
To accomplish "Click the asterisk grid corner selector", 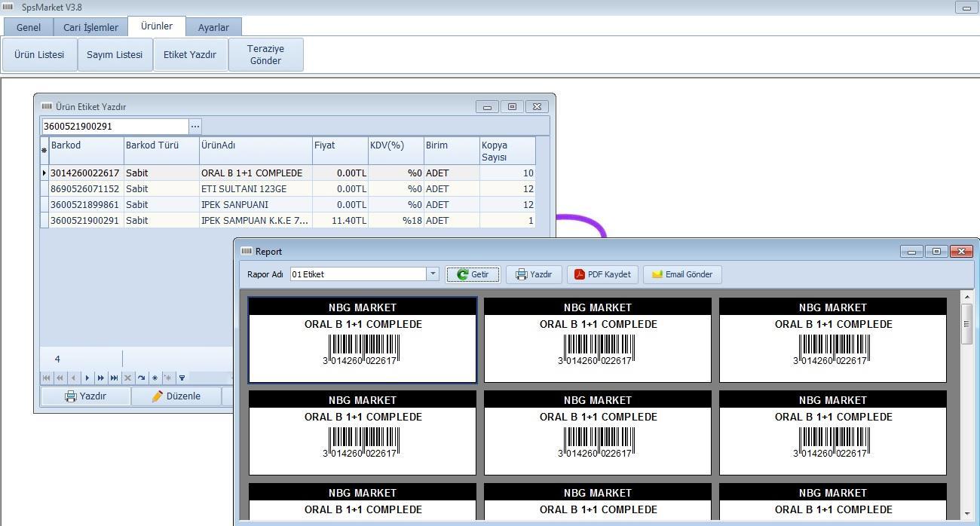I will (x=44, y=151).
